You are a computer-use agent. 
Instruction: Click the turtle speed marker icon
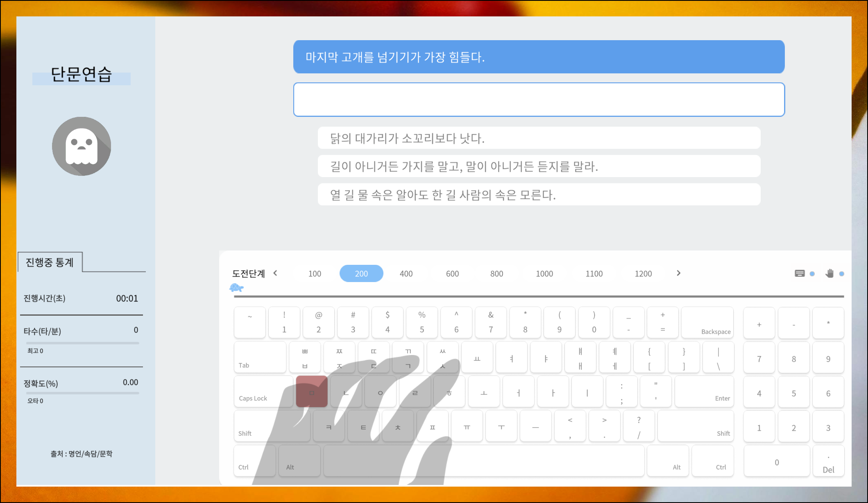point(236,288)
